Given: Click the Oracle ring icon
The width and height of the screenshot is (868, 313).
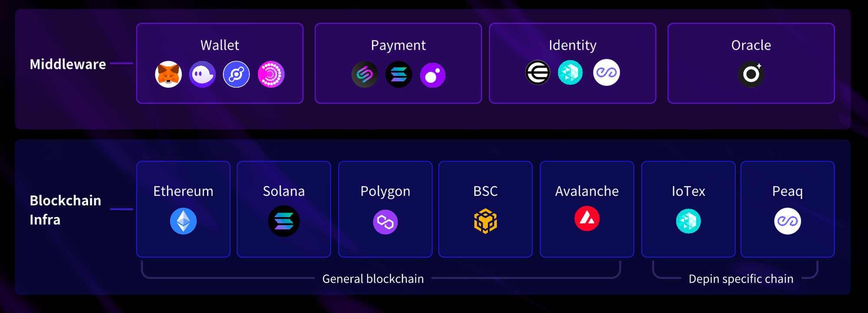Looking at the screenshot, I should coord(751,74).
